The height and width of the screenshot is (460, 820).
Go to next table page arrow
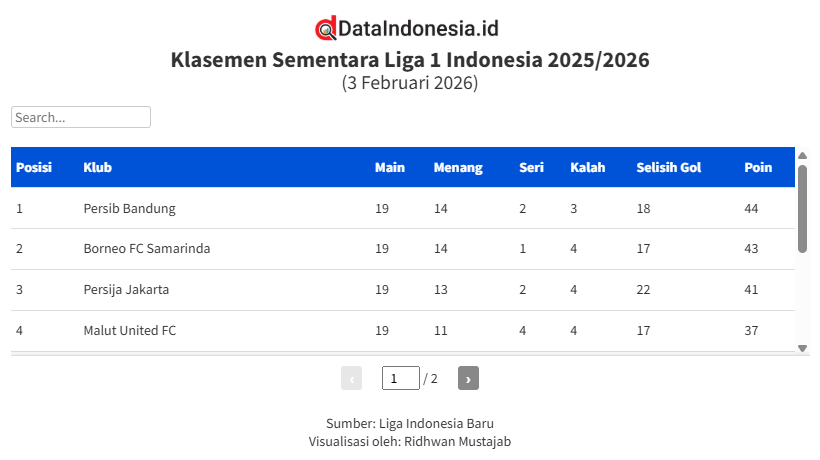(468, 378)
